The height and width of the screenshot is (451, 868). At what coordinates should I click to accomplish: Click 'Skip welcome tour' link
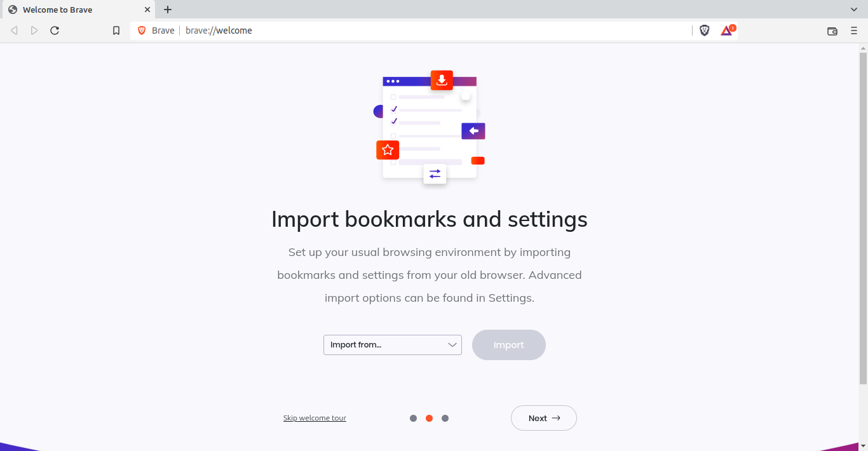pos(315,418)
